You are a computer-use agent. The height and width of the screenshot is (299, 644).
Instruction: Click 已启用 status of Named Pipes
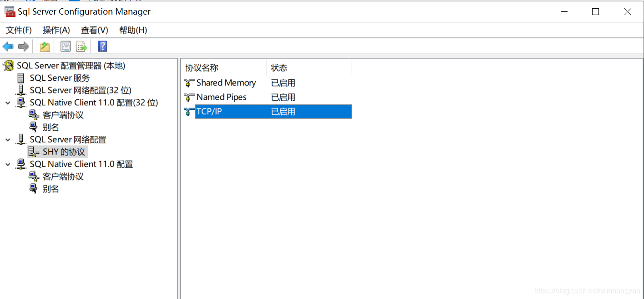click(283, 98)
